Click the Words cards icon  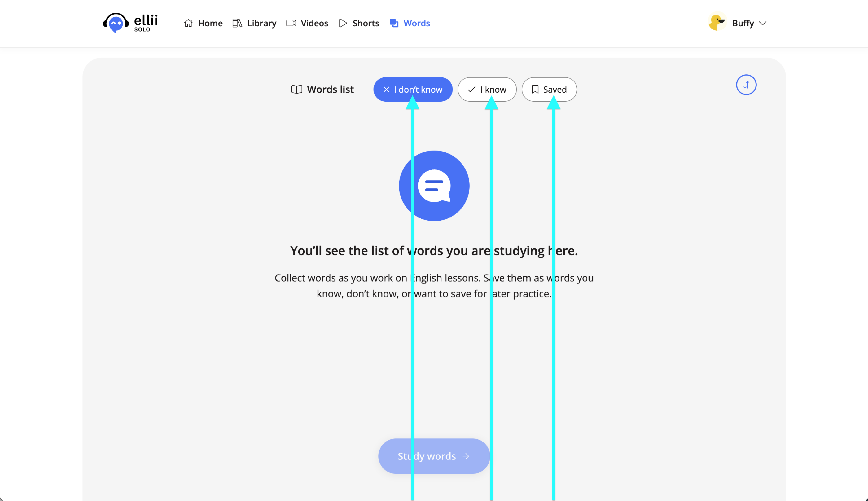point(394,23)
